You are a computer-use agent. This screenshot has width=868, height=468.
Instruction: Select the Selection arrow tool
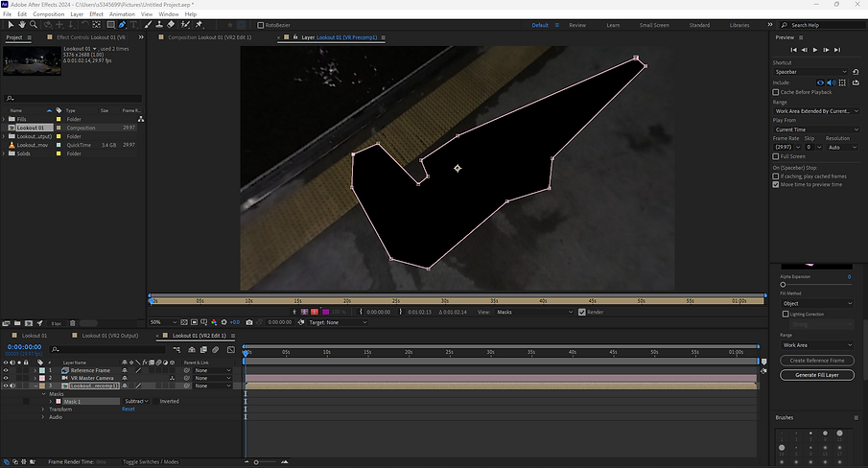click(x=11, y=24)
